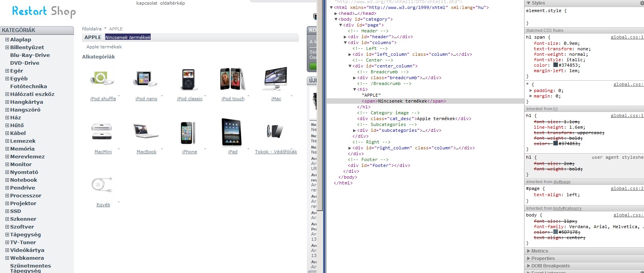Collapse the body#category node in DOM tree

[336, 19]
